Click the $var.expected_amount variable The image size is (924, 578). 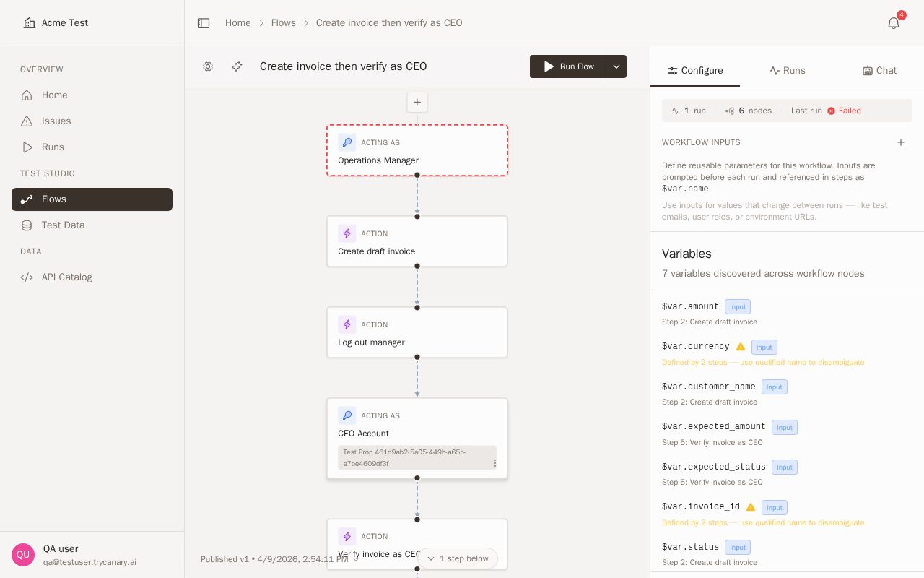pos(714,427)
